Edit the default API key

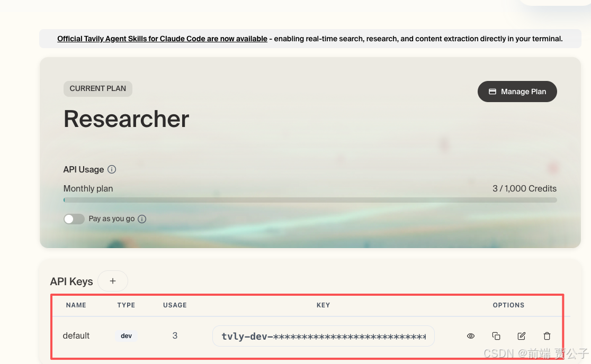(521, 336)
